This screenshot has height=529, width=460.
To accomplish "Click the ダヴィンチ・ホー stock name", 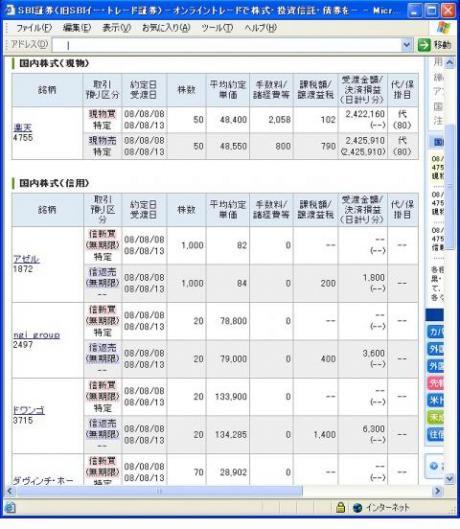I will click(43, 480).
